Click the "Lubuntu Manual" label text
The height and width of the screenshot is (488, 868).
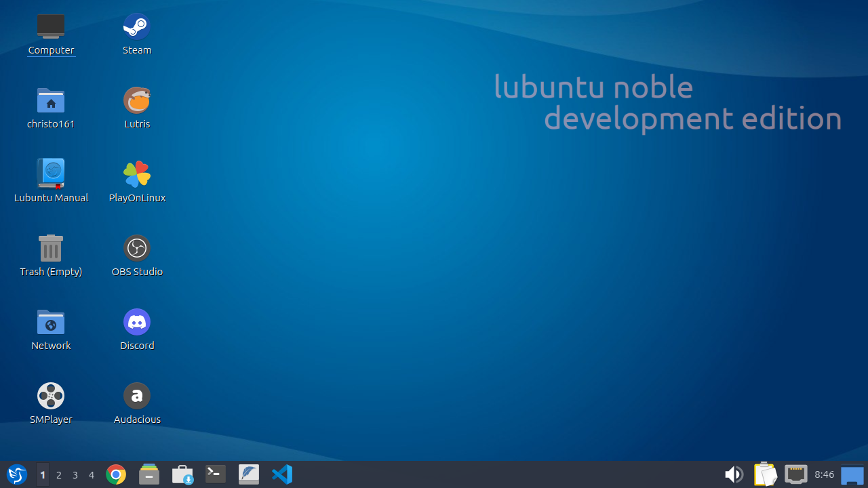[51, 198]
